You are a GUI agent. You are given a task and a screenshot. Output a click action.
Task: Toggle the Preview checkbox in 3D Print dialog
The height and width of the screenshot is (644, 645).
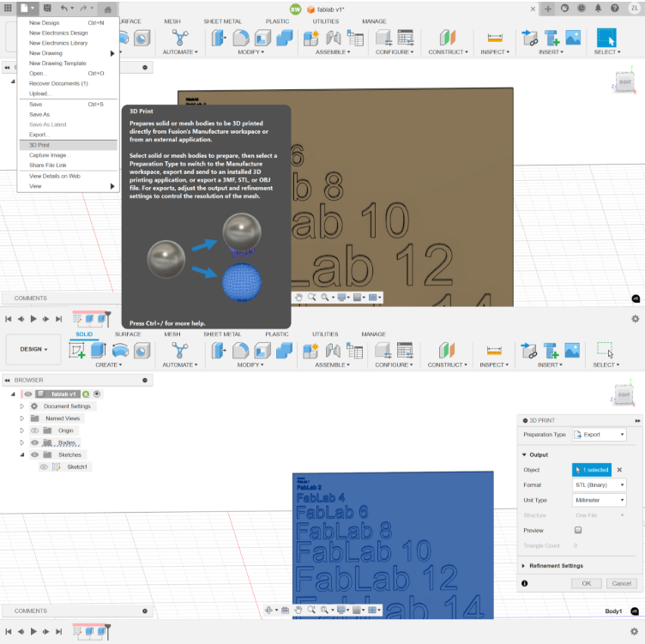[578, 530]
